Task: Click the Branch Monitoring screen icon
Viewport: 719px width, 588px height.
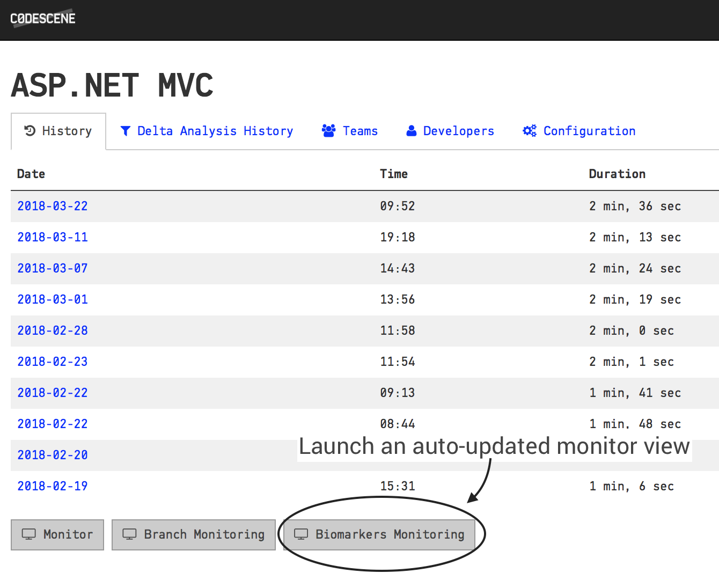Action: (130, 534)
